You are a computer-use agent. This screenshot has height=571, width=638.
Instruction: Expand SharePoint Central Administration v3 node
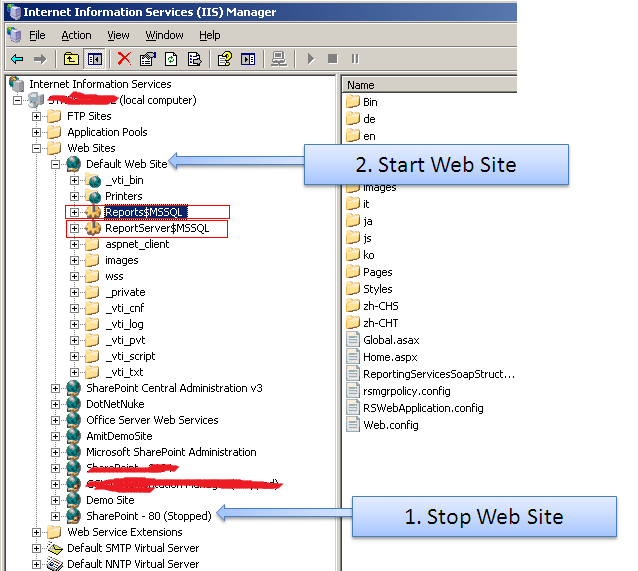(55, 388)
